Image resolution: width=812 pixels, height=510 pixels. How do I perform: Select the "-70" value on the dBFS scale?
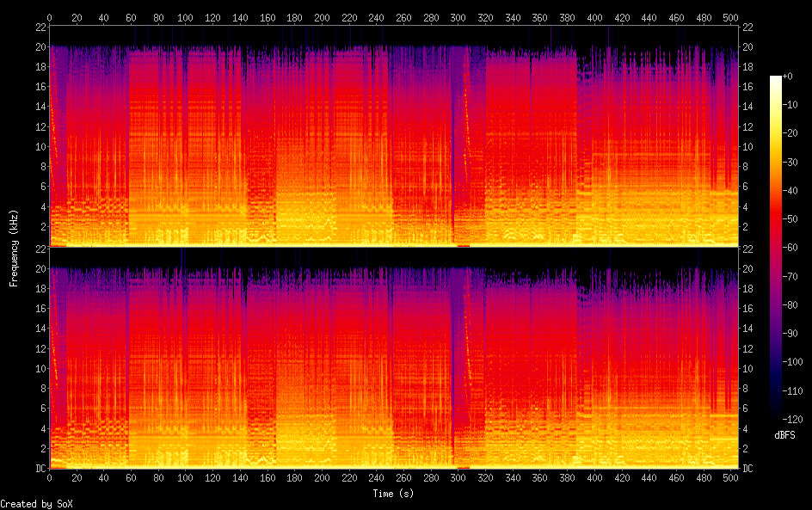click(790, 276)
